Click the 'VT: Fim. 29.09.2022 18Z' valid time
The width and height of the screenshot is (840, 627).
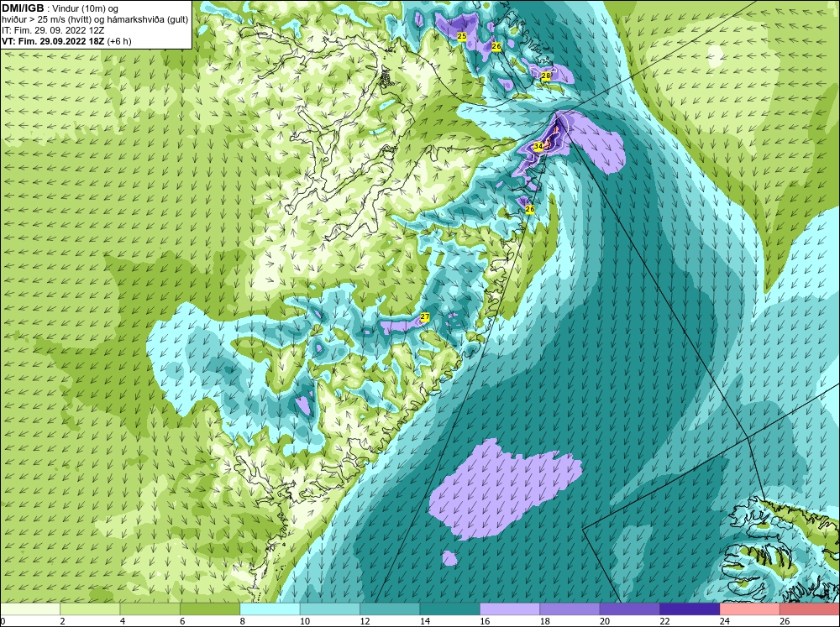tap(54, 41)
